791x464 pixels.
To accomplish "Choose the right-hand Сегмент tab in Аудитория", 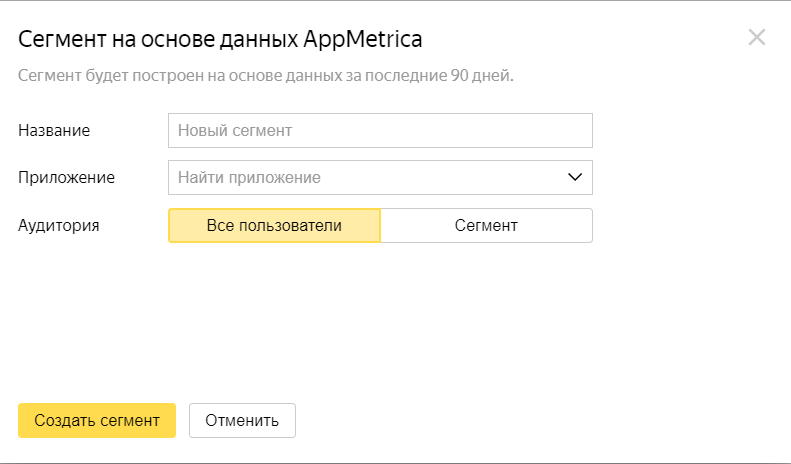I will pyautogui.click(x=486, y=225).
